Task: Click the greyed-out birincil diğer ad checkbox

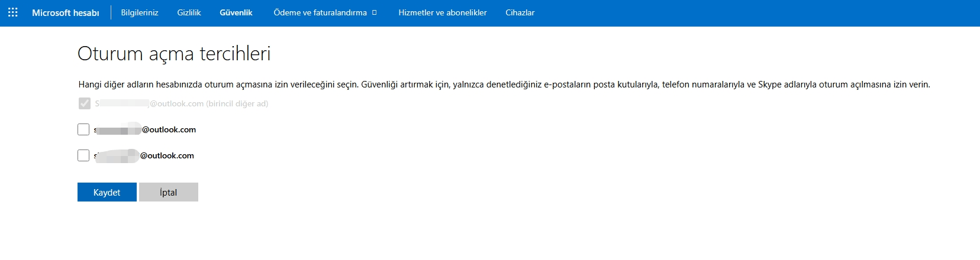Action: (85, 103)
